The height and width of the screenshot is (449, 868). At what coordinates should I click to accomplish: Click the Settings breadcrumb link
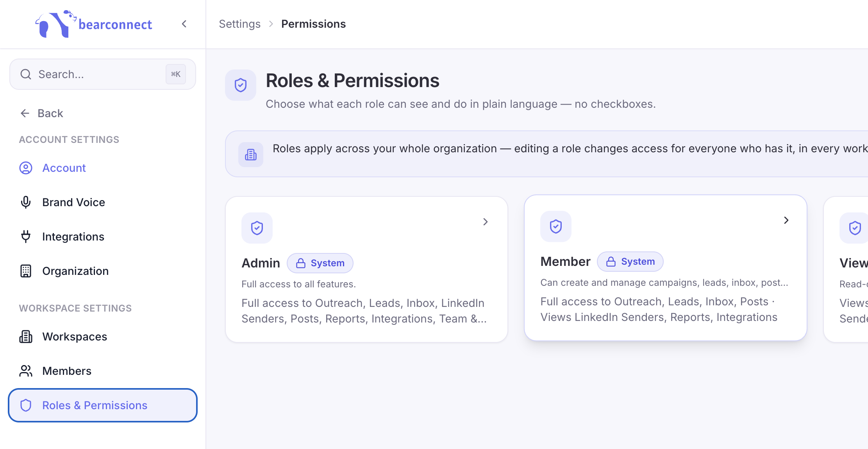239,24
